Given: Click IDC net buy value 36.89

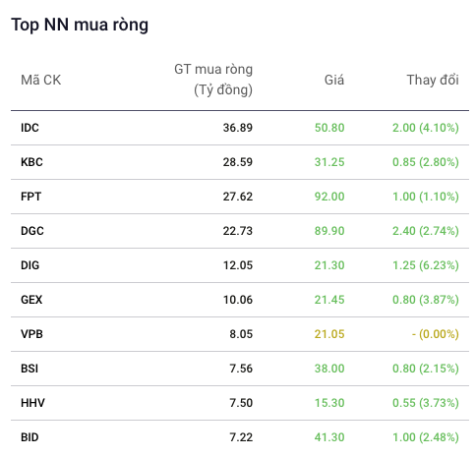Looking at the screenshot, I should click(238, 128).
